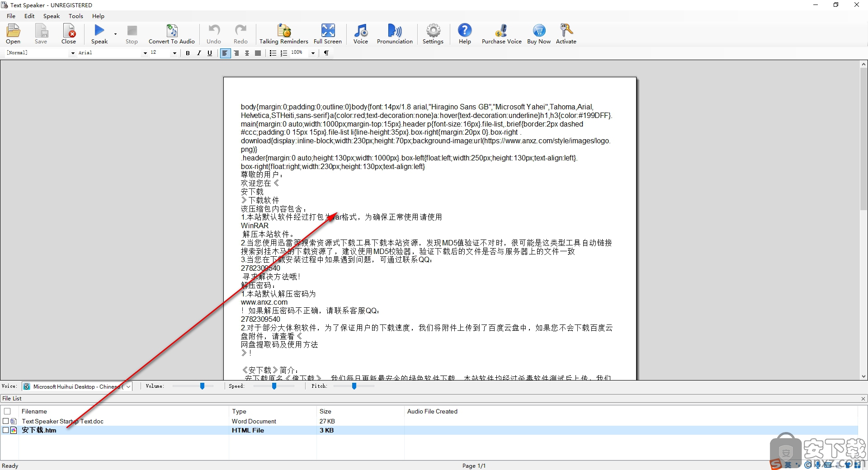Click the Buy Now icon
868x470 pixels.
[x=539, y=34]
